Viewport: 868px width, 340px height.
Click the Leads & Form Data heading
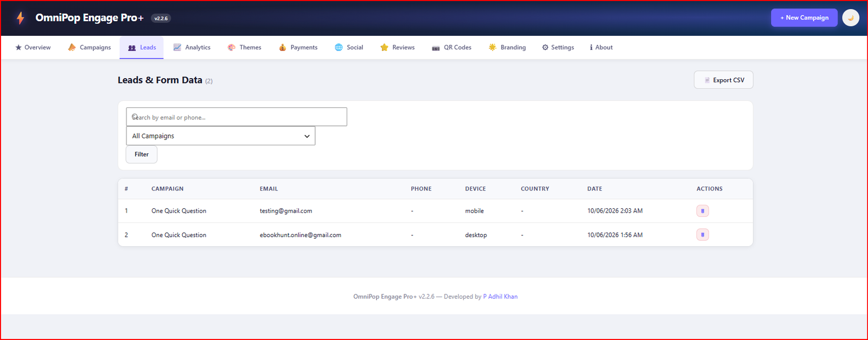[x=160, y=80]
